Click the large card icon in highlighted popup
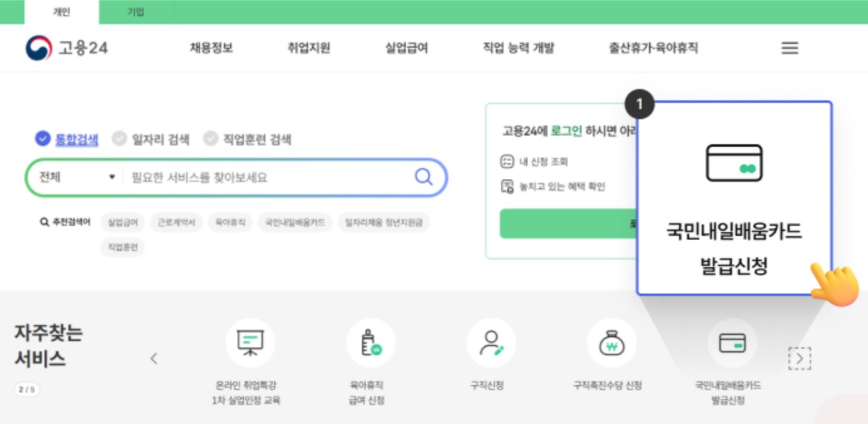This screenshot has height=424, width=868. pyautogui.click(x=734, y=163)
